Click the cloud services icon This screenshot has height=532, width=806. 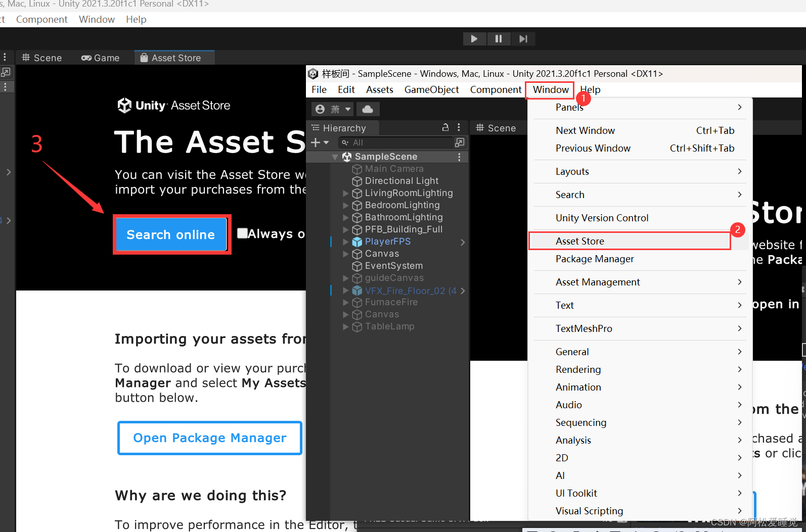[368, 109]
